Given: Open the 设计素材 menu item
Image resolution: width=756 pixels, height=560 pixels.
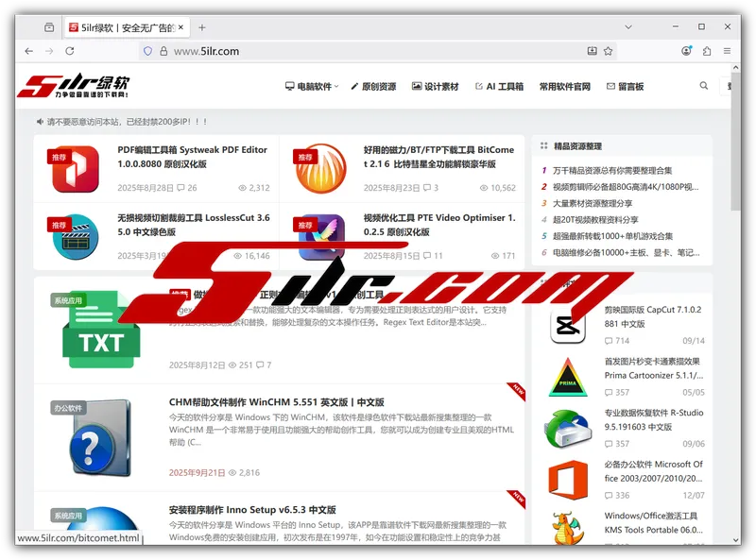Looking at the screenshot, I should [x=436, y=86].
